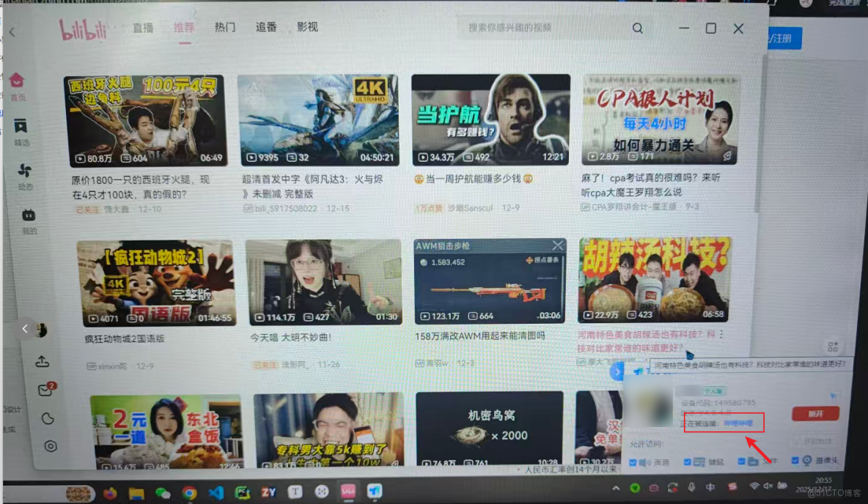Expand hidden system tray icons
This screenshot has height=504, width=868.
(616, 489)
